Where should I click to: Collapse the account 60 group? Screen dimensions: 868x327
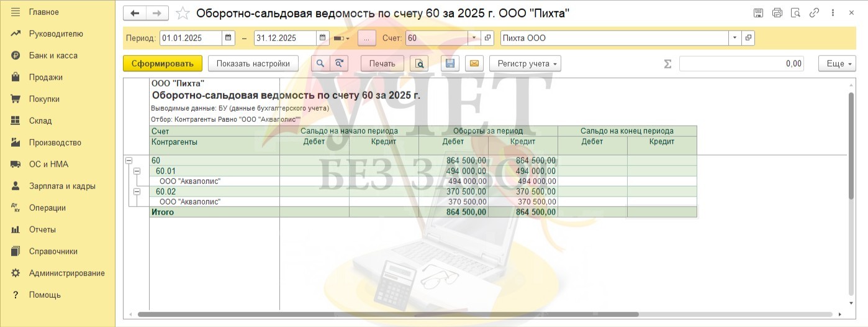129,160
